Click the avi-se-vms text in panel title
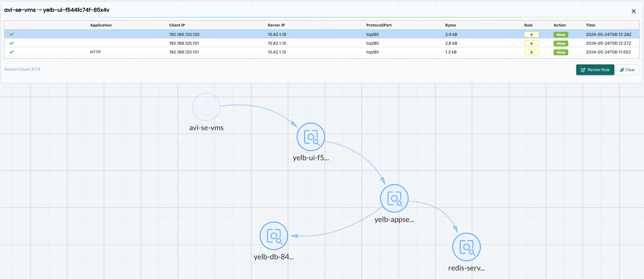The height and width of the screenshot is (279, 644). 20,10
